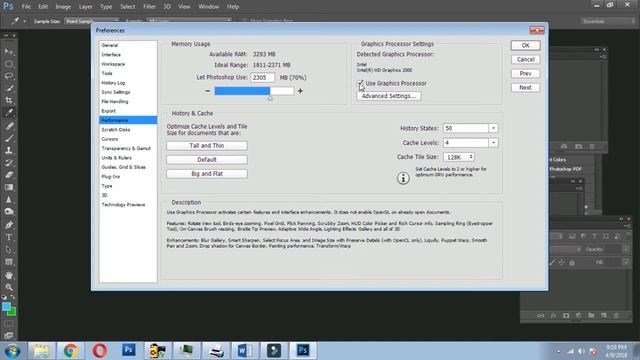
Task: Click the Big and Flat button
Action: pyautogui.click(x=207, y=174)
